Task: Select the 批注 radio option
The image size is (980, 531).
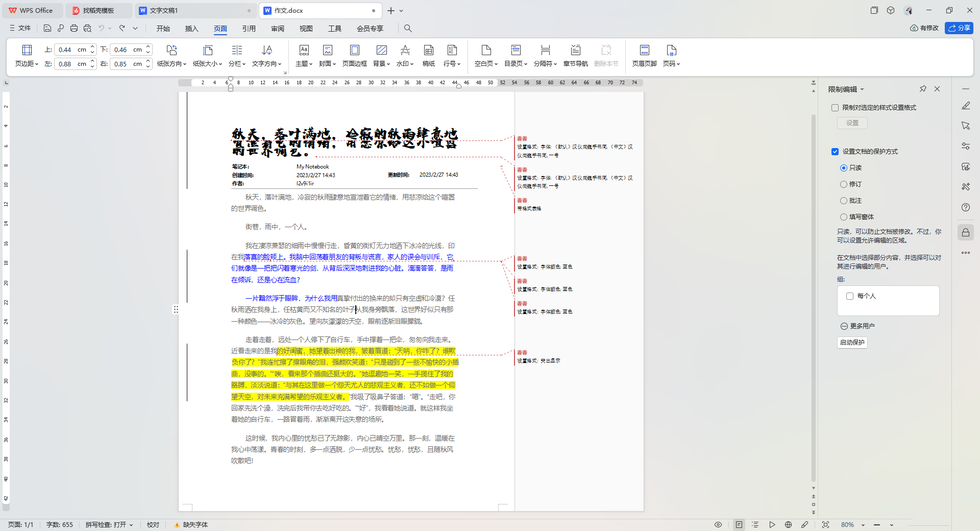Action: pos(844,201)
